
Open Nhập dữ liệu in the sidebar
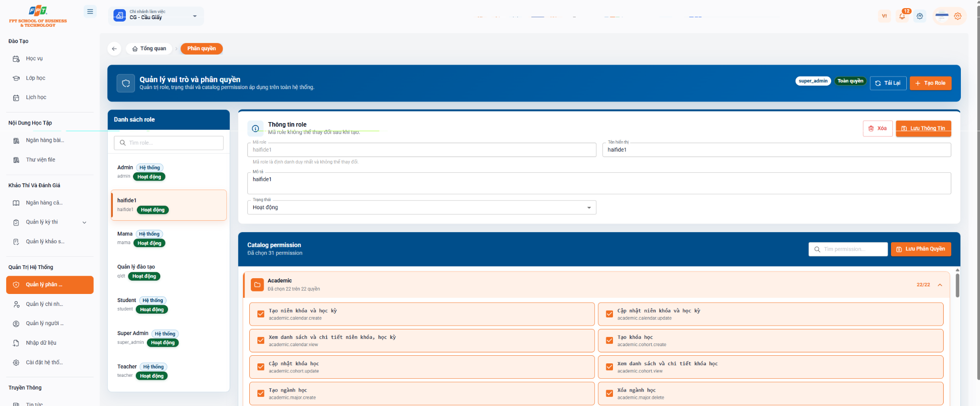50,343
